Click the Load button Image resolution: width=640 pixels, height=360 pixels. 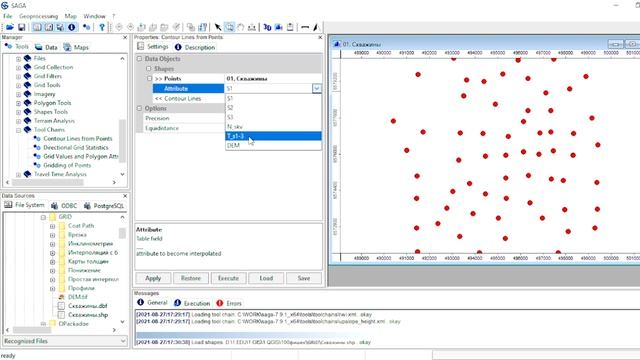coord(266,278)
